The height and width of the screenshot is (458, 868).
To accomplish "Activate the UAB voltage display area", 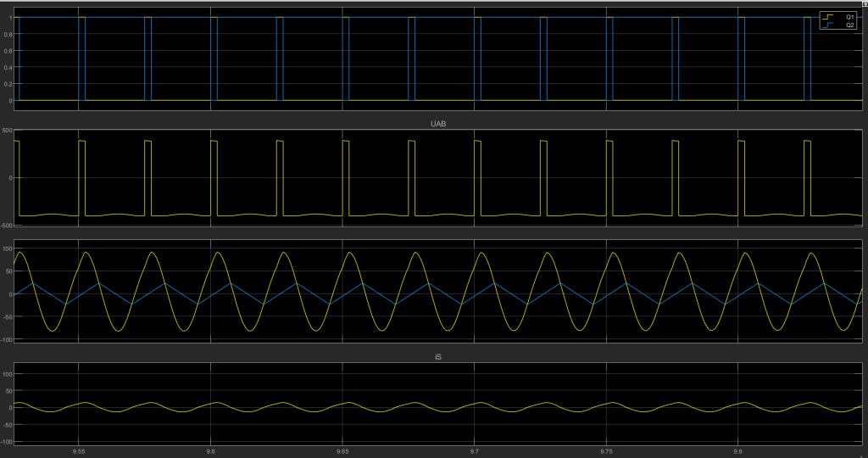I will [441, 178].
